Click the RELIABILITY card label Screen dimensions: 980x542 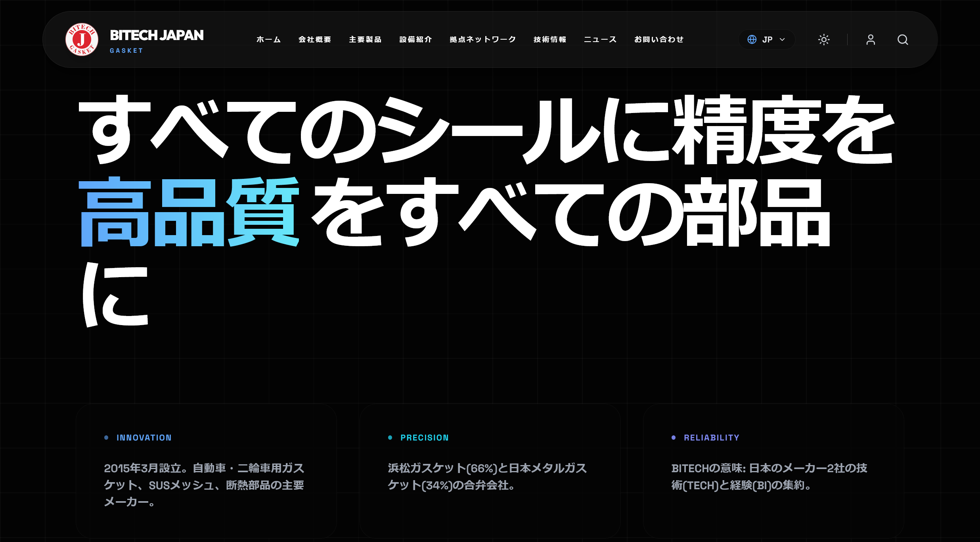[712, 438]
